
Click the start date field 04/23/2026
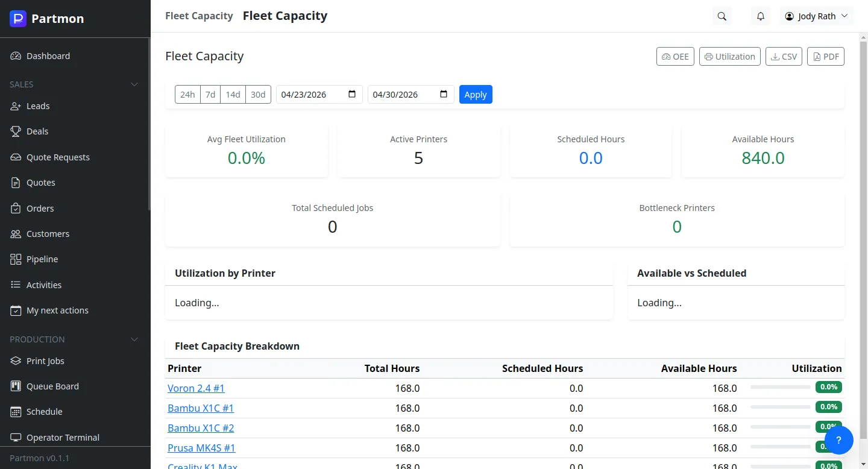pyautogui.click(x=319, y=95)
